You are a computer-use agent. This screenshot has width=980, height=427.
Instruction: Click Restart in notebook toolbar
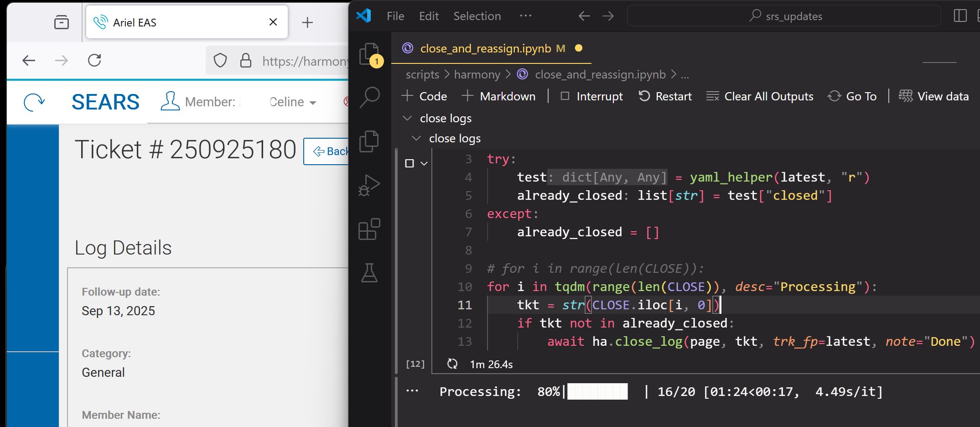pyautogui.click(x=665, y=96)
